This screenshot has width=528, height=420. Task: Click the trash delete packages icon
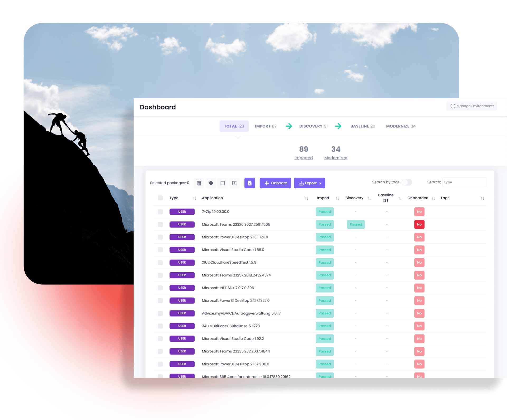(x=199, y=183)
